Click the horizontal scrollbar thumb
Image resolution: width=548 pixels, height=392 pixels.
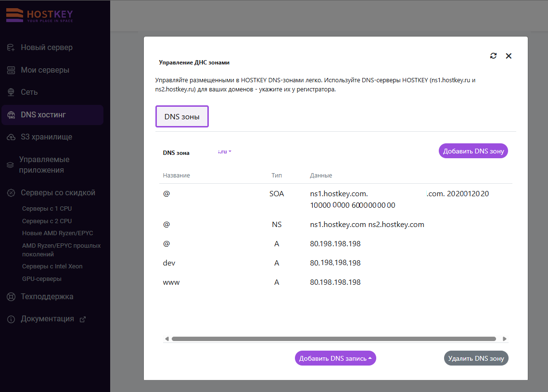pyautogui.click(x=334, y=339)
